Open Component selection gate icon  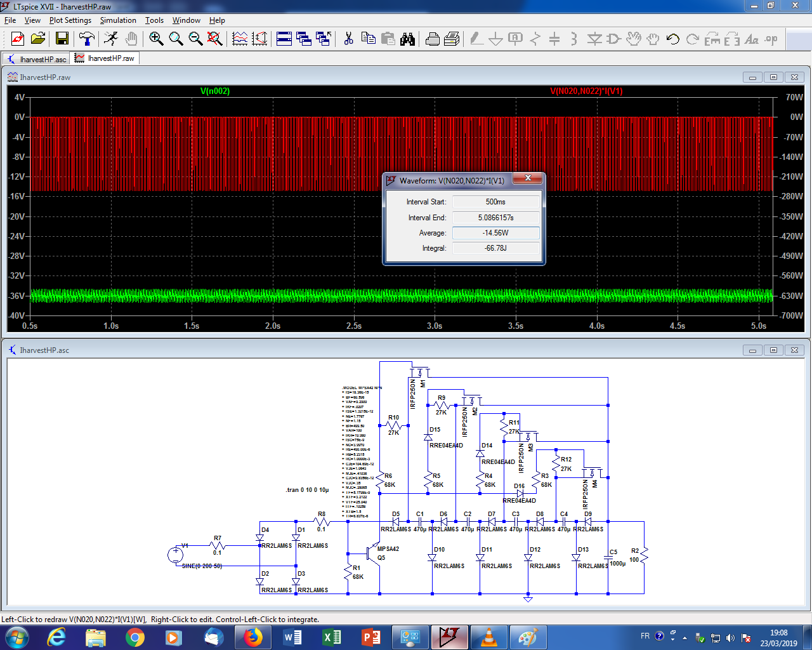[613, 39]
